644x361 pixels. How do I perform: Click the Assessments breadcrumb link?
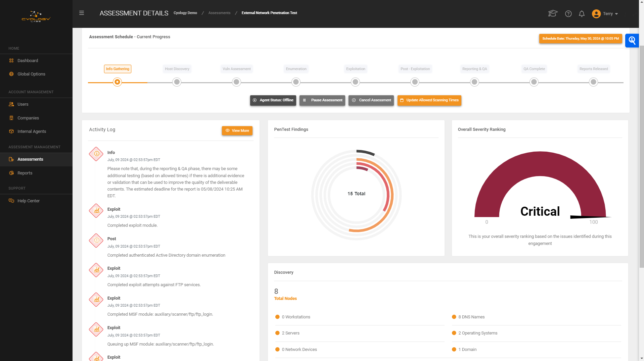tap(219, 13)
